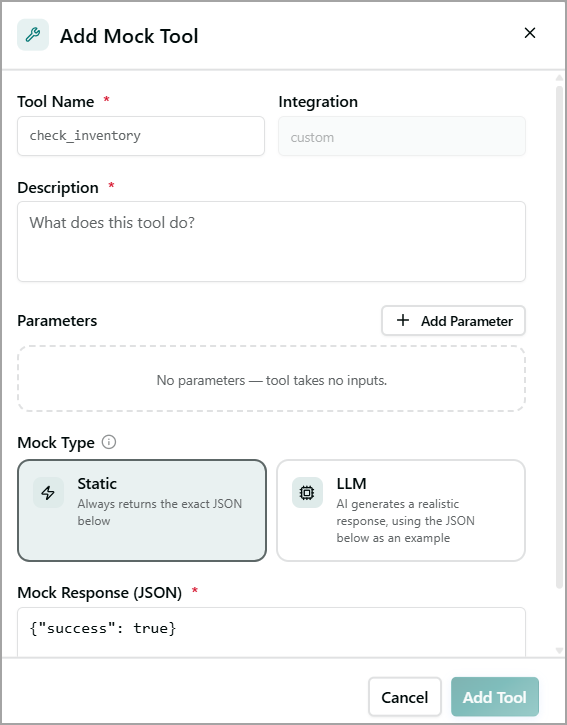This screenshot has height=725, width=567.
Task: Focus the Description text area
Action: coord(271,241)
